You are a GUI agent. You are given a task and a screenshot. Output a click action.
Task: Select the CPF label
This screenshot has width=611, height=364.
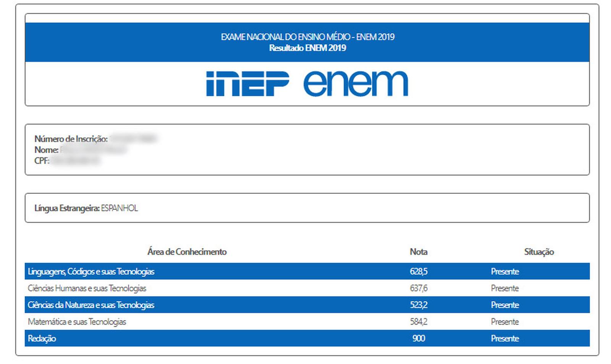click(x=42, y=161)
